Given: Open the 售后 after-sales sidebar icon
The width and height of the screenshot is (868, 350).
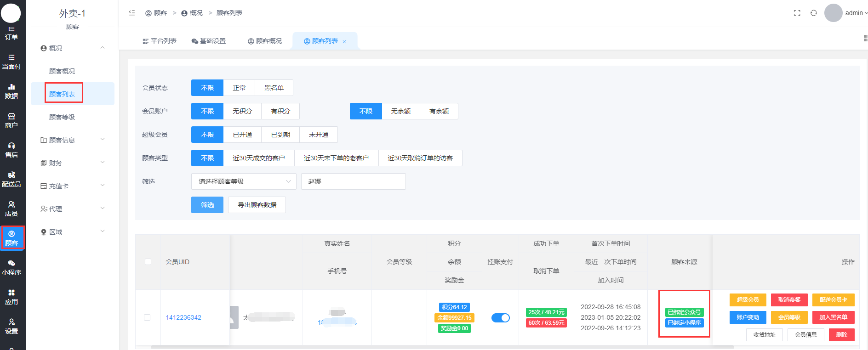Looking at the screenshot, I should click(11, 150).
